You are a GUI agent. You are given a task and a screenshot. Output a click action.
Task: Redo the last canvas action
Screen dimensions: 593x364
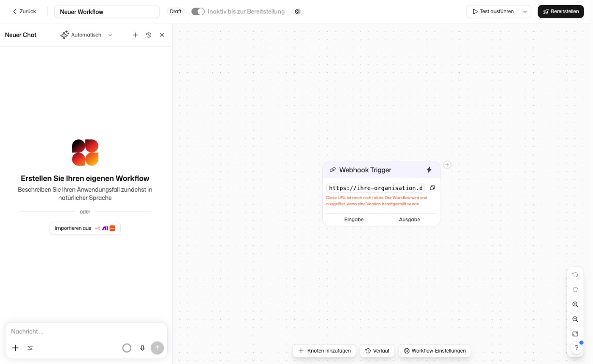[x=575, y=290]
